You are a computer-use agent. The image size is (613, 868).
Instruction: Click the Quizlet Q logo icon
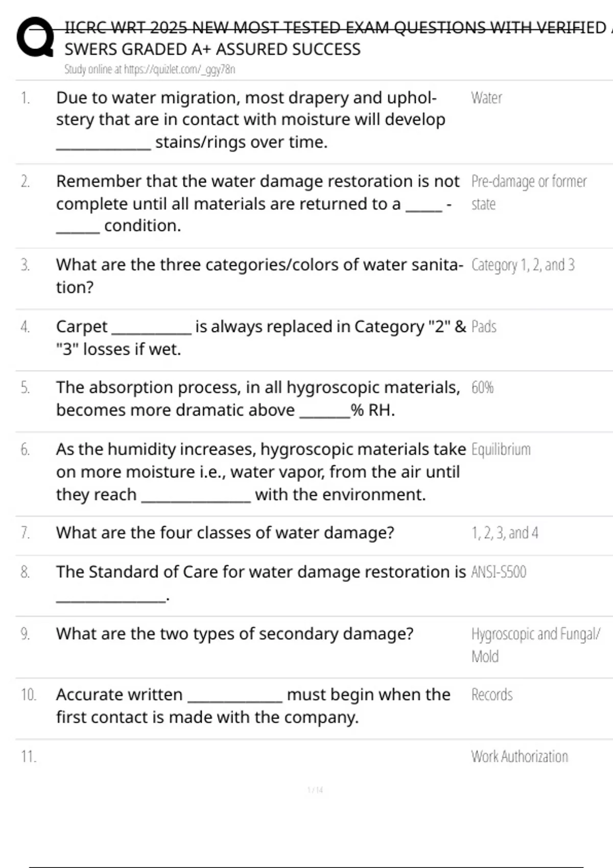(35, 37)
